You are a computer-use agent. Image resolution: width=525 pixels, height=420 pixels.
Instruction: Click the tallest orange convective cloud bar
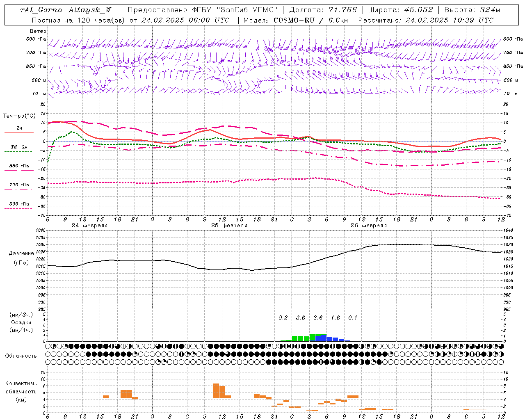click(216, 390)
